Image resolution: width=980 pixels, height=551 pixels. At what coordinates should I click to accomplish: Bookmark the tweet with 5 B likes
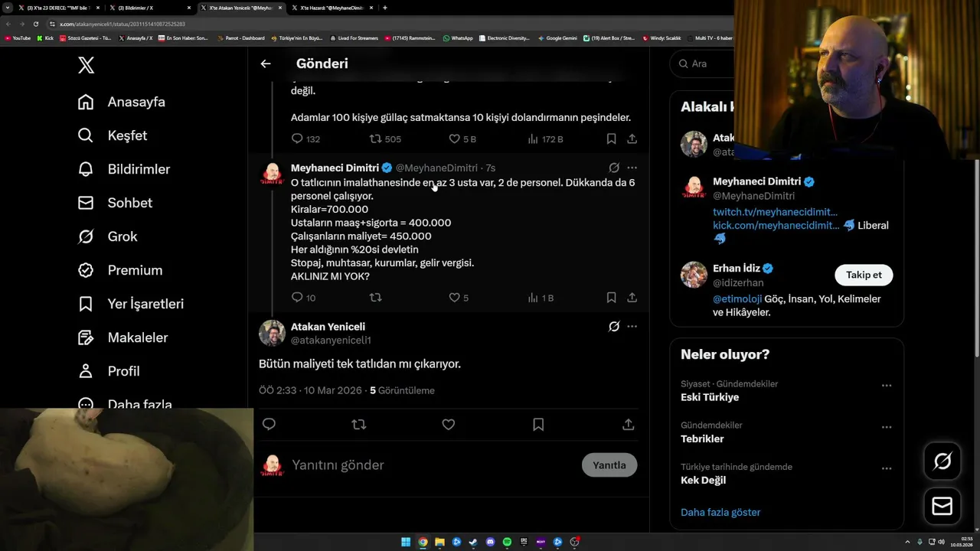click(x=611, y=139)
